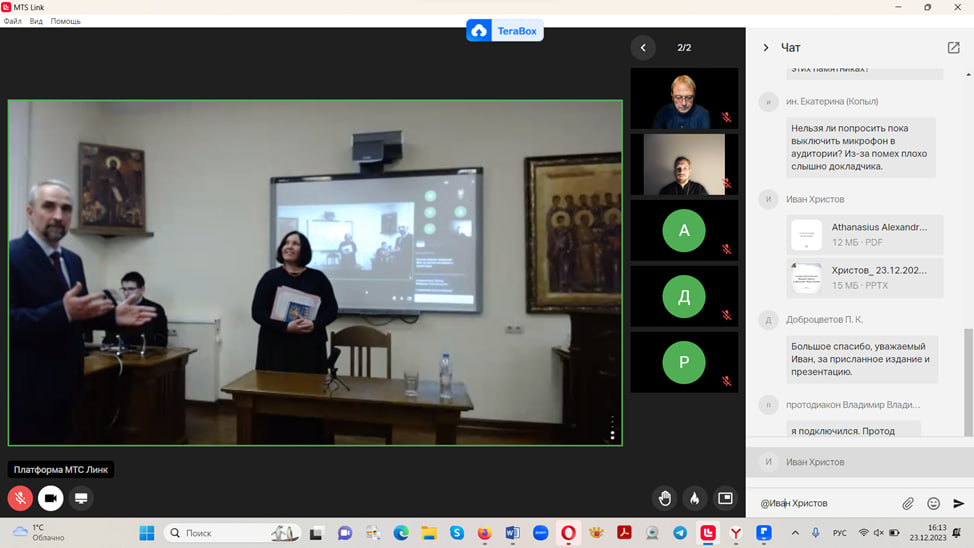This screenshot has height=548, width=974.
Task: Select the Иван Христов mention suggestion
Action: [x=860, y=462]
